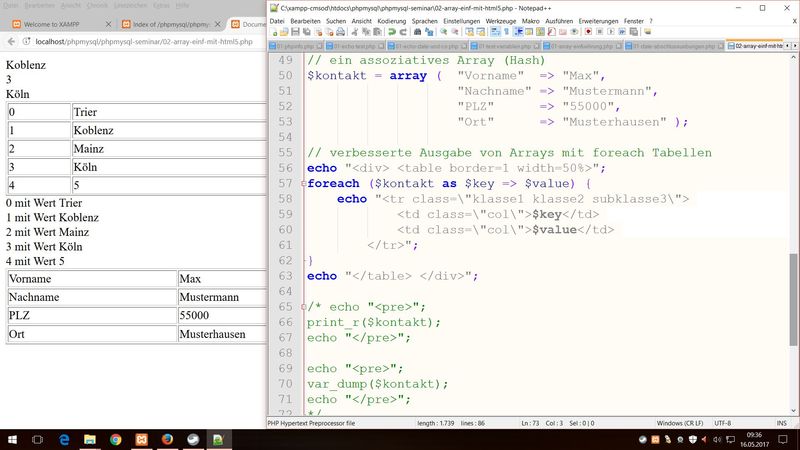800x450 pixels.
Task: Click the red Record Macro toolbar button
Action: [587, 33]
